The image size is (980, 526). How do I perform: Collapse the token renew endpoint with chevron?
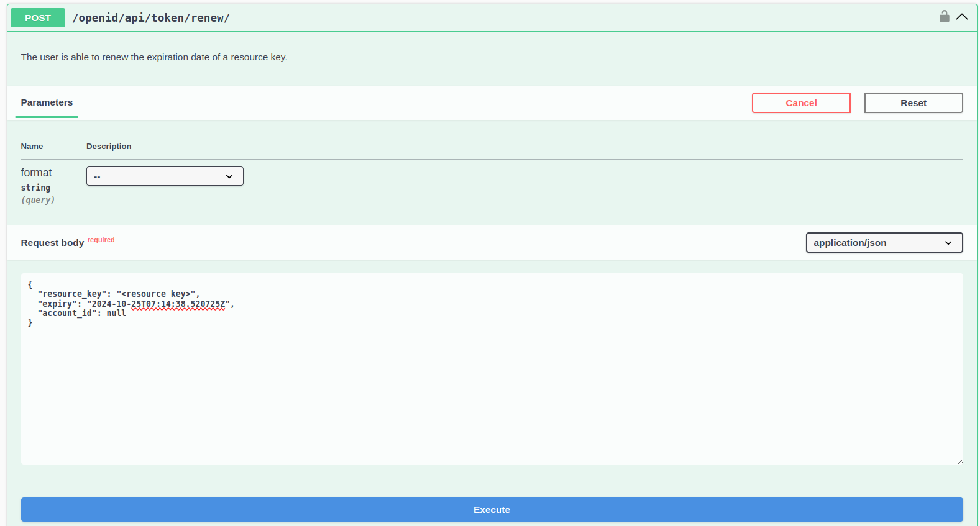[x=962, y=17]
